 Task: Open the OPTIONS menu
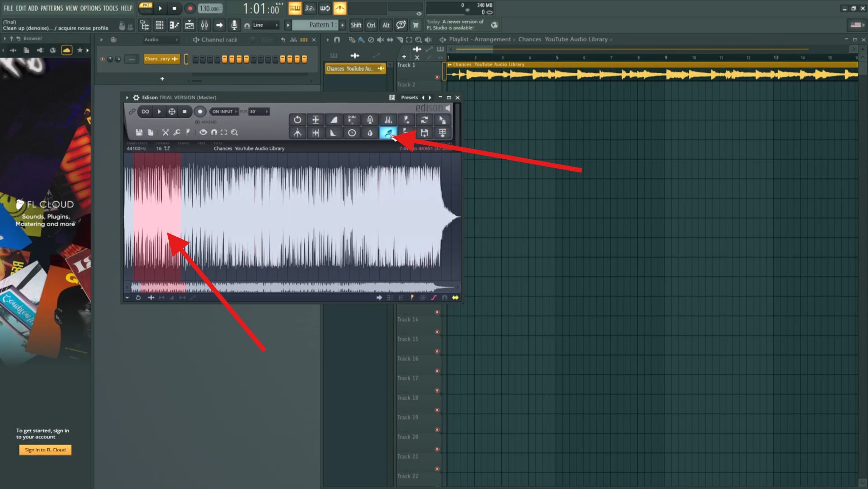pyautogui.click(x=90, y=8)
